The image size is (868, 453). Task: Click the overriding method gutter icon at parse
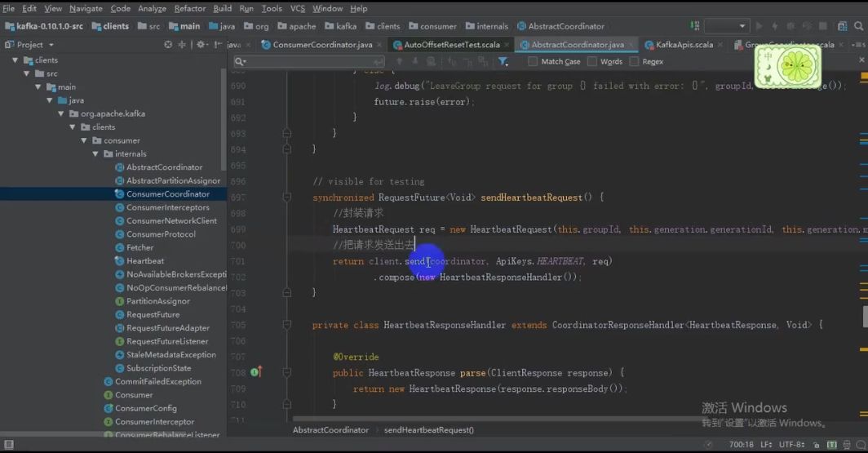[256, 372]
